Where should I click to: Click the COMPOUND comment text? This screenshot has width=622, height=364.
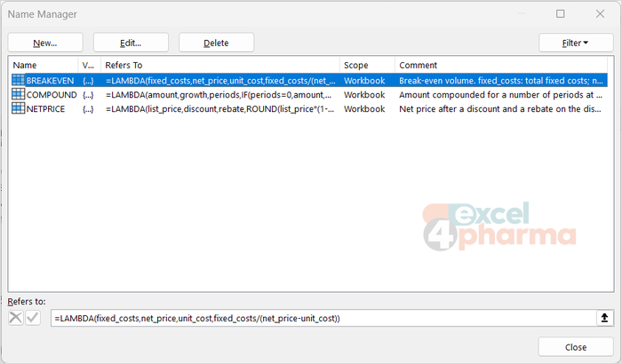pyautogui.click(x=500, y=95)
